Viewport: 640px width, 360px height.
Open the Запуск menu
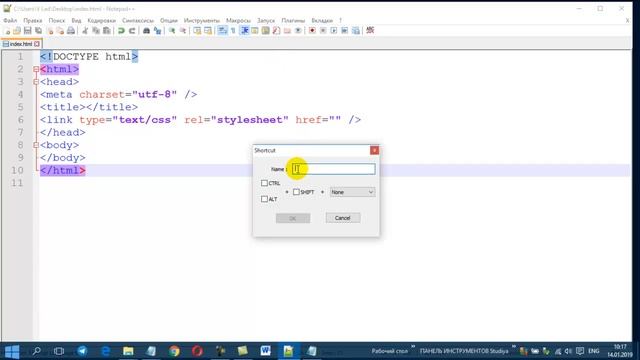266,20
